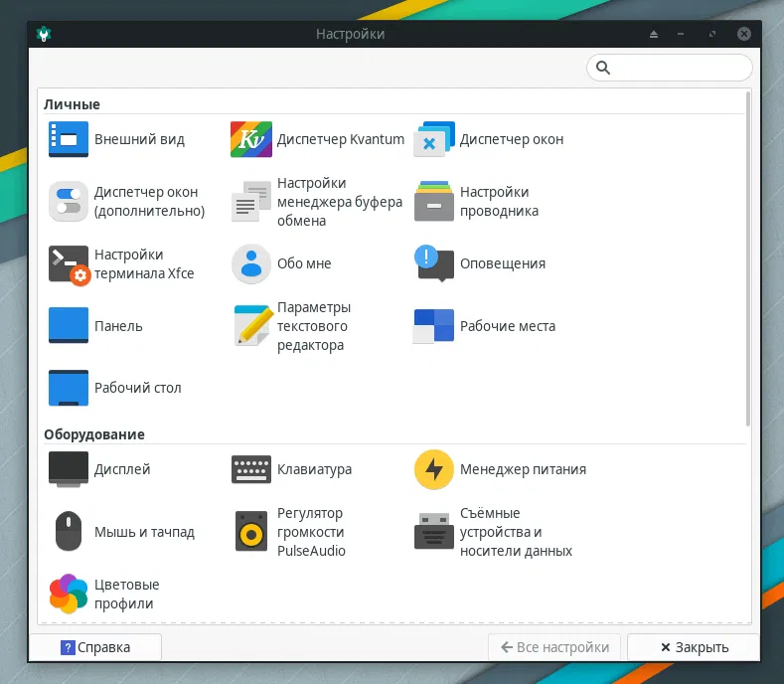Click the Обо мне label
This screenshot has height=684, width=784.
[304, 263]
